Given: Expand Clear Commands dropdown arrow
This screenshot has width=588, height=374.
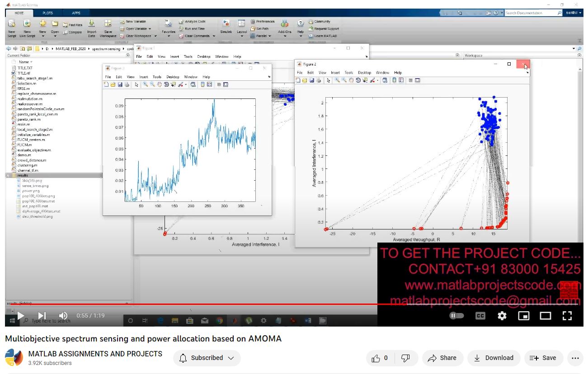Looking at the screenshot, I should click(x=214, y=36).
